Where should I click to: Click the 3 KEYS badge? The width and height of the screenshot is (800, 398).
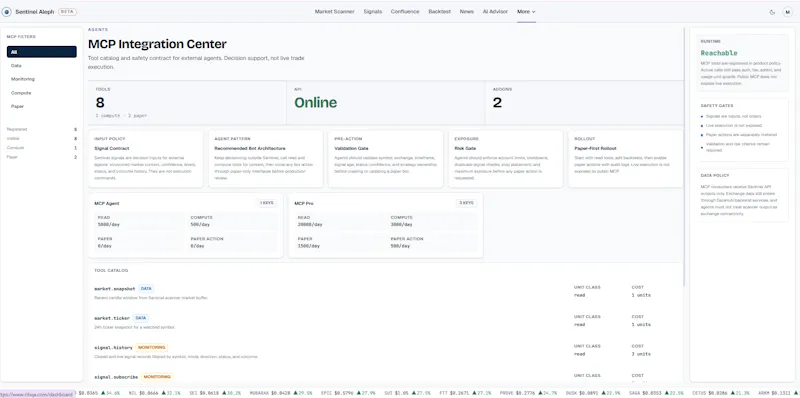466,203
